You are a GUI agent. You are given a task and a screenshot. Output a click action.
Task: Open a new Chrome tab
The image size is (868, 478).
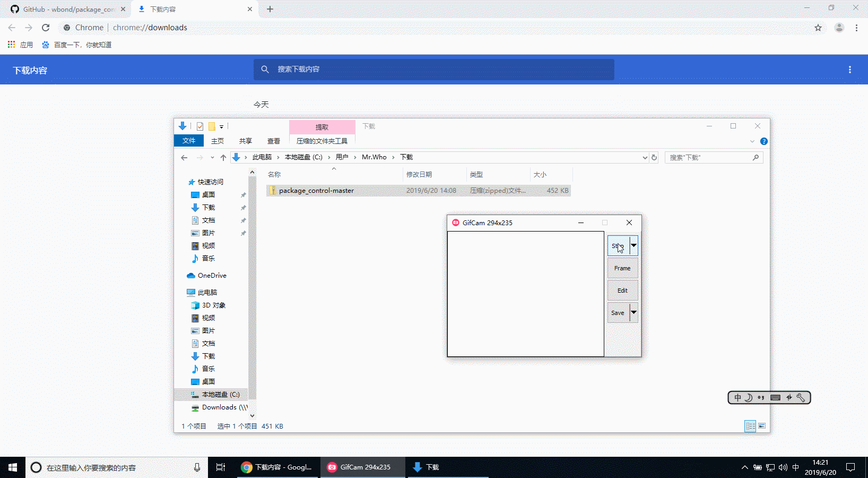click(x=270, y=9)
